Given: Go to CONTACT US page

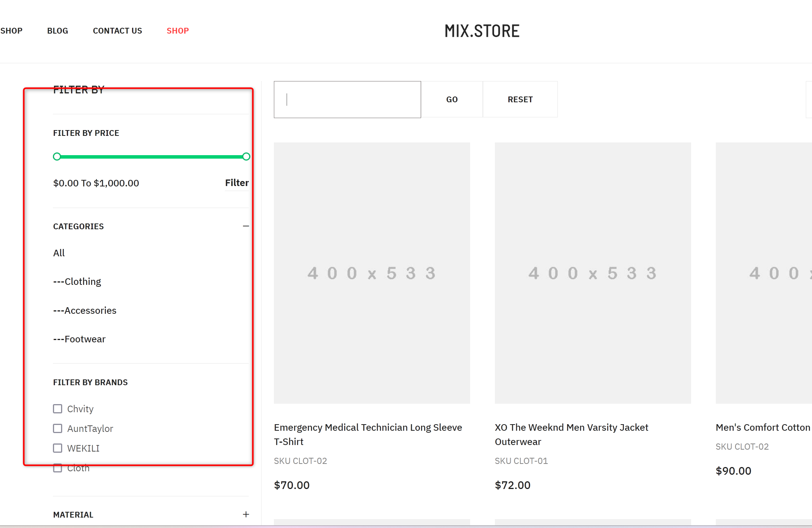Looking at the screenshot, I should (117, 31).
